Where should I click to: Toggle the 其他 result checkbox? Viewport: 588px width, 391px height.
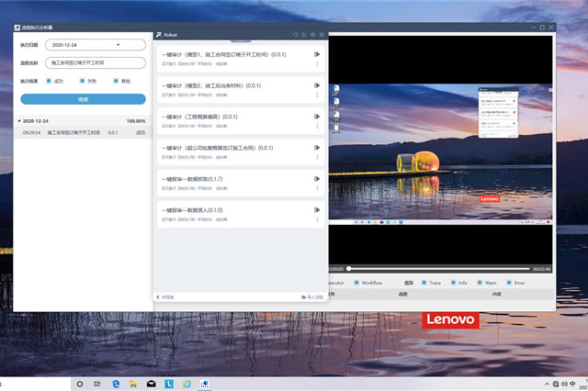coord(115,81)
